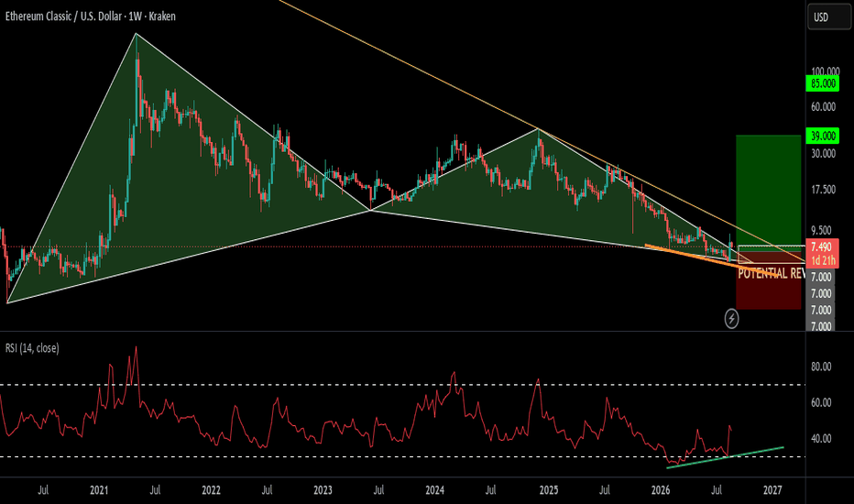Image resolution: width=854 pixels, height=504 pixels.
Task: Click 100.000 on the price scale
Action: coord(825,71)
